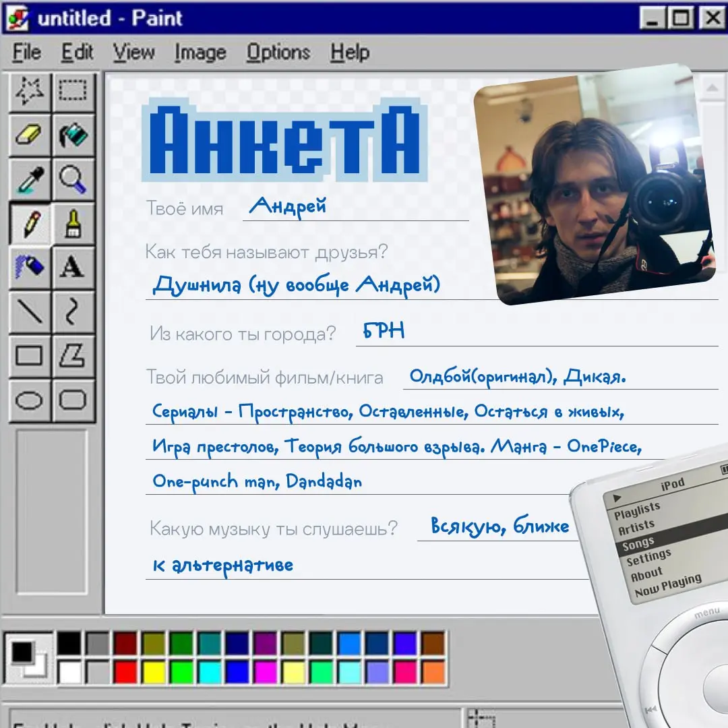Select the rectangular Select tool
This screenshot has width=728, height=728.
pyautogui.click(x=73, y=91)
